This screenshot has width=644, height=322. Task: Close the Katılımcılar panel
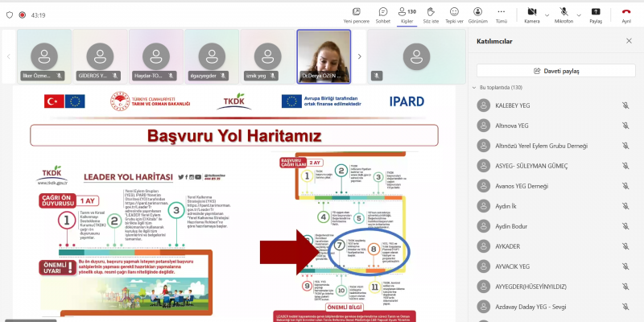(629, 41)
